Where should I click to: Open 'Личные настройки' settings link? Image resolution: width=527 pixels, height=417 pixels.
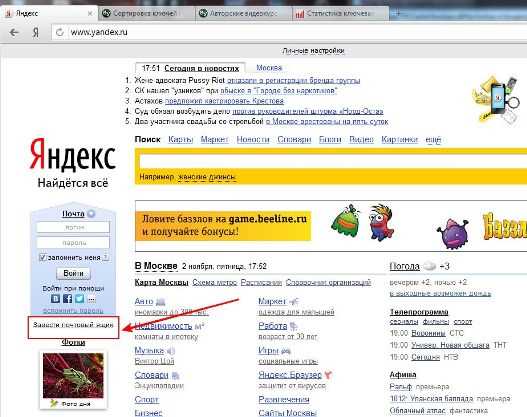point(313,51)
